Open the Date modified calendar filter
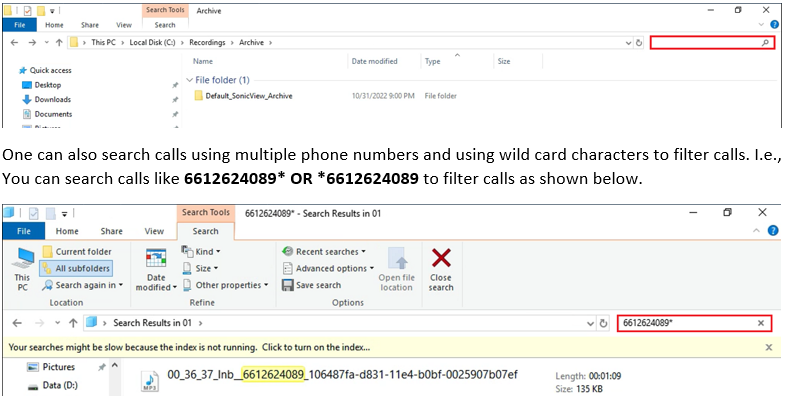 (156, 270)
